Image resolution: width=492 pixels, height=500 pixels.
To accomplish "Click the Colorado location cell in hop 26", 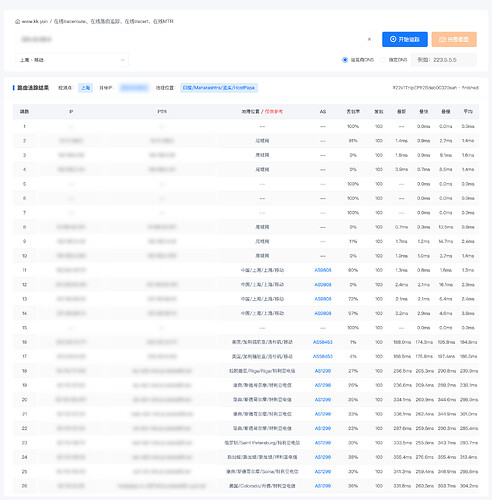I will tap(262, 486).
